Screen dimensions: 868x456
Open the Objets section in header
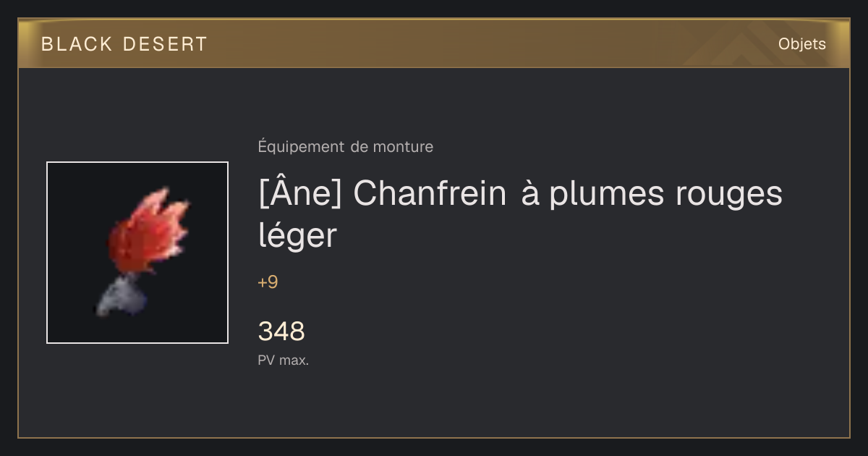802,44
